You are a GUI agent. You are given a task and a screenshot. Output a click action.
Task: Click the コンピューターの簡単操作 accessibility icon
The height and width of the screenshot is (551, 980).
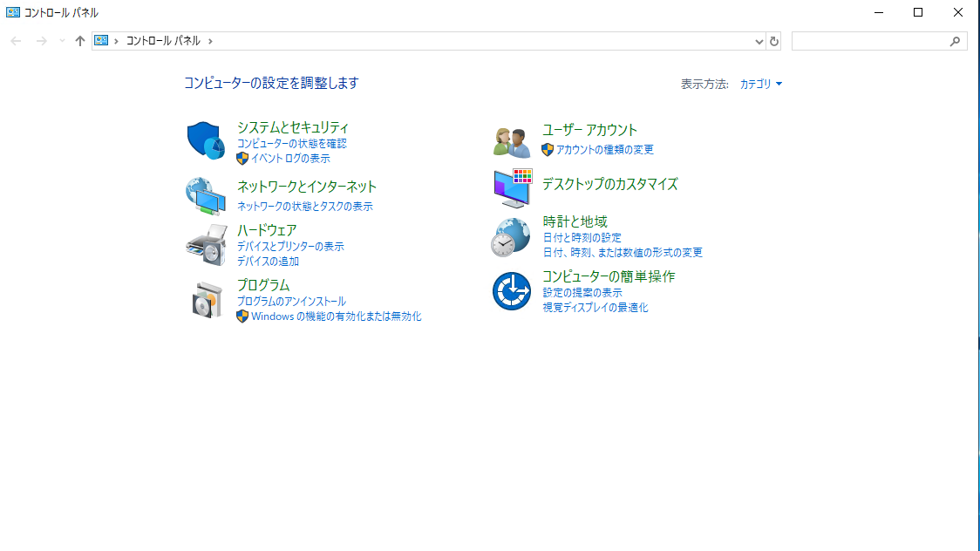[x=511, y=291]
